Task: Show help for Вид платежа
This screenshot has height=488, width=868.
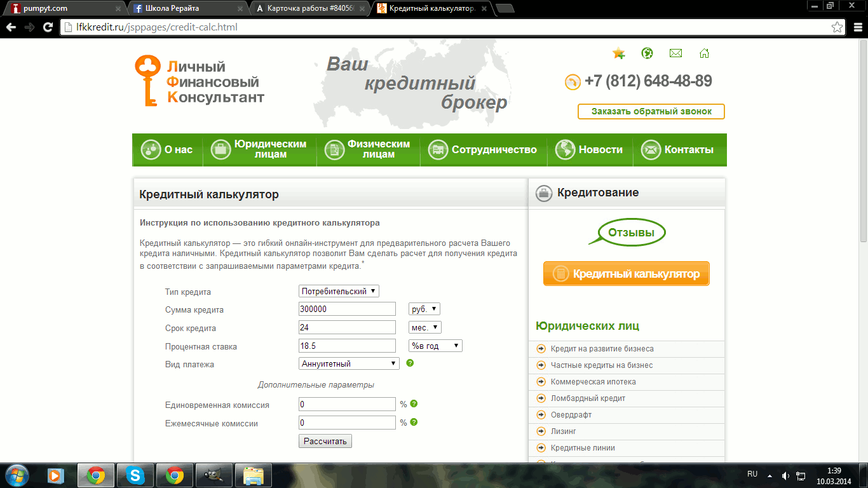Action: [x=410, y=363]
